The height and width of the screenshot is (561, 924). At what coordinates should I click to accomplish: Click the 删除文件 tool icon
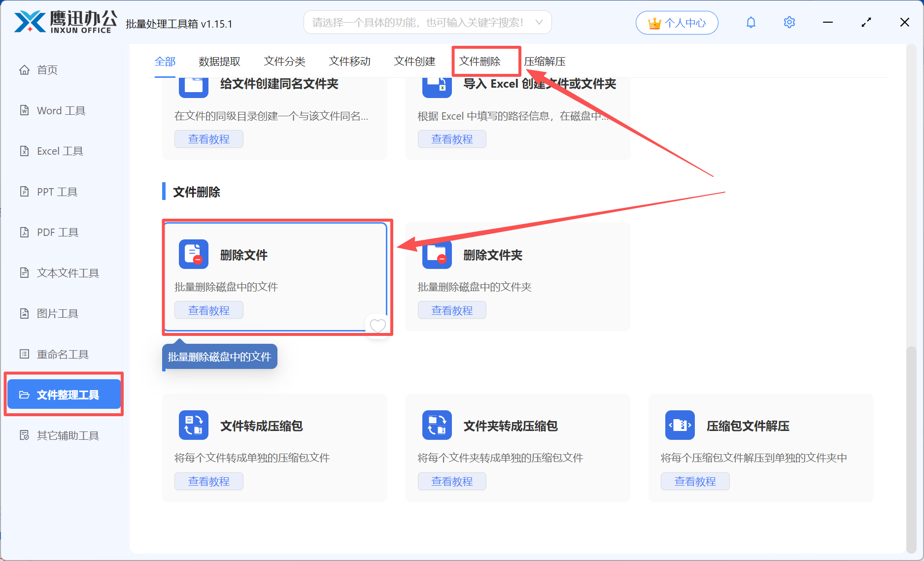(194, 254)
